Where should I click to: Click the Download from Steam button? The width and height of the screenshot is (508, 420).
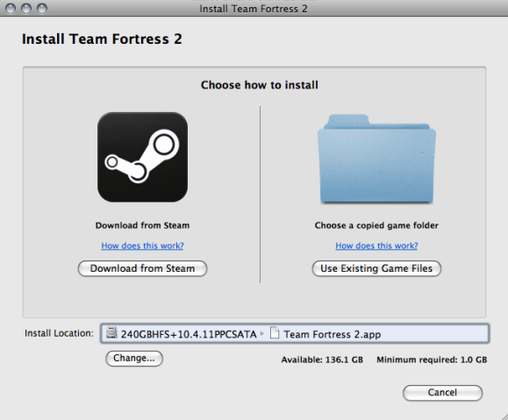[x=142, y=268]
